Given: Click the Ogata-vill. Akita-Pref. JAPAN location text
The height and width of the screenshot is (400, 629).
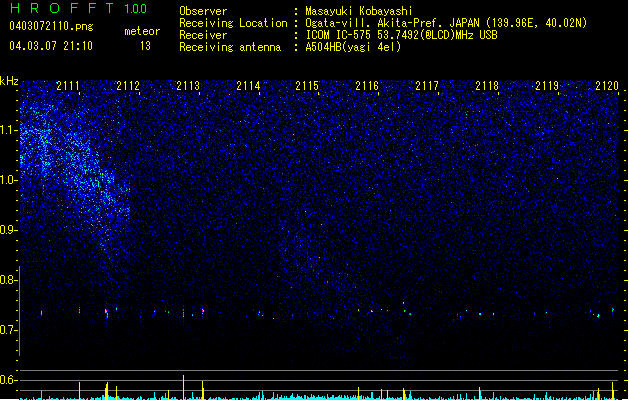Looking at the screenshot, I should point(446,23).
